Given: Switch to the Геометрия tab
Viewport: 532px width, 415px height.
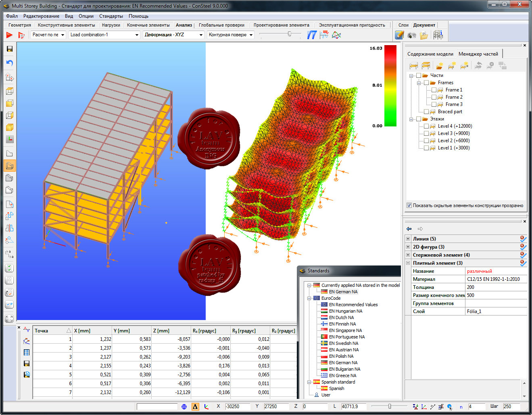Looking at the screenshot, I should (20, 25).
